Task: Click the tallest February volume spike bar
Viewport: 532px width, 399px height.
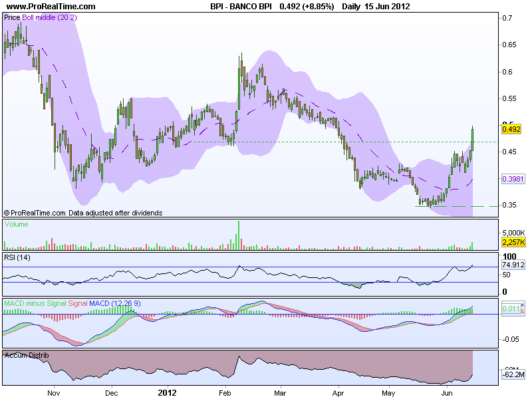Action: click(x=239, y=235)
